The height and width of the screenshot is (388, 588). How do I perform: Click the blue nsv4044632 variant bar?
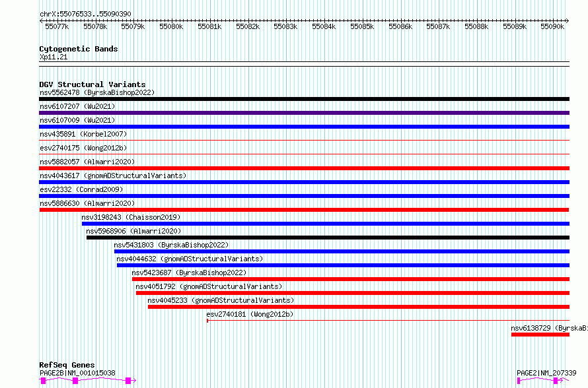343,265
